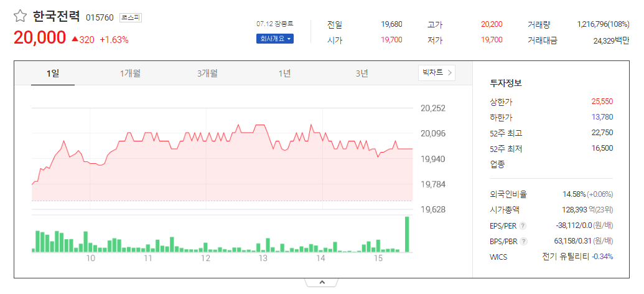Open the 전기 유틸리티 WICS sector

(x=566, y=257)
